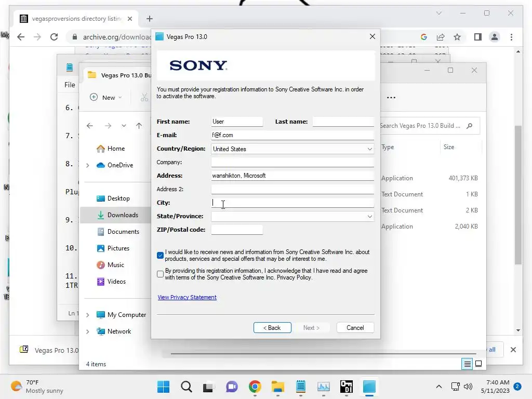Uncheck the receive news and information checkbox
Image resolution: width=532 pixels, height=399 pixels.
pos(160,255)
